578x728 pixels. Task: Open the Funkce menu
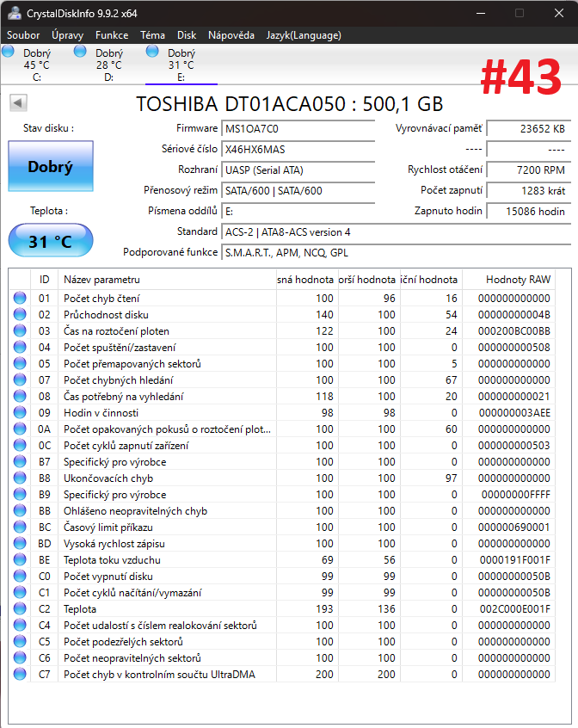tap(112, 35)
